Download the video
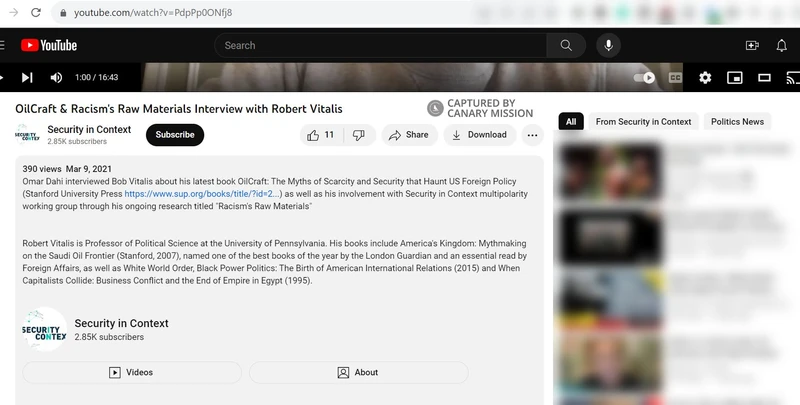800x405 pixels. tap(480, 135)
